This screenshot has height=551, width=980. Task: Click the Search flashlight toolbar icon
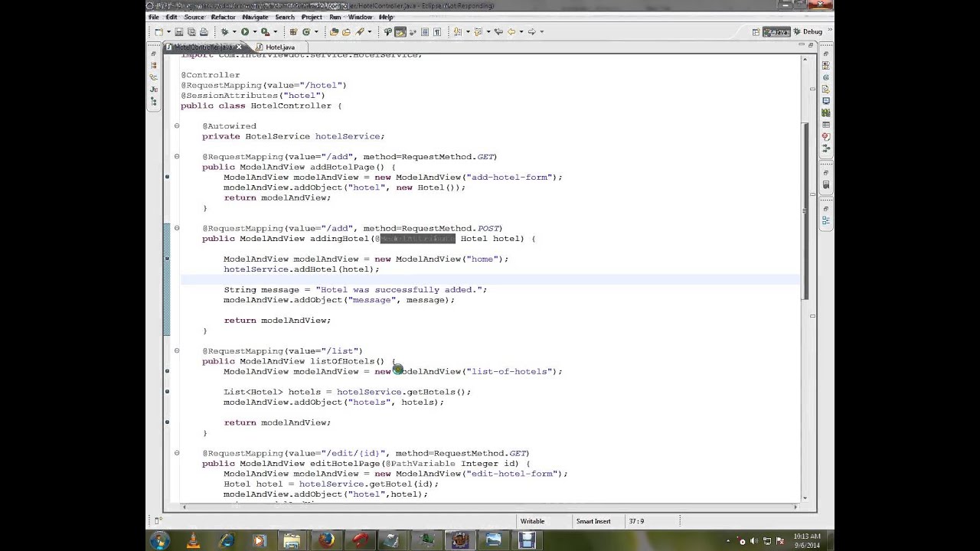[x=358, y=31]
